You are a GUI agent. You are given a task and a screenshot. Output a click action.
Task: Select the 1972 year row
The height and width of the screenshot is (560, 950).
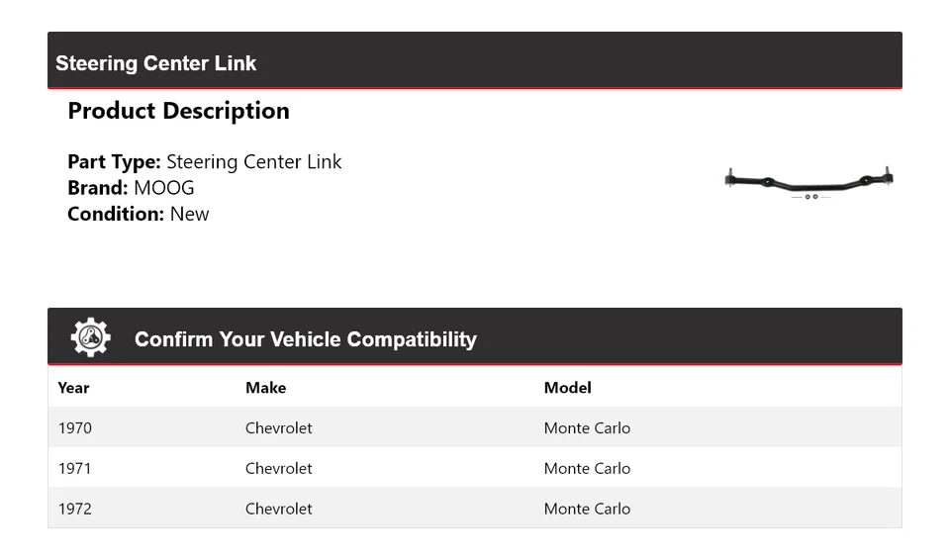point(75,509)
